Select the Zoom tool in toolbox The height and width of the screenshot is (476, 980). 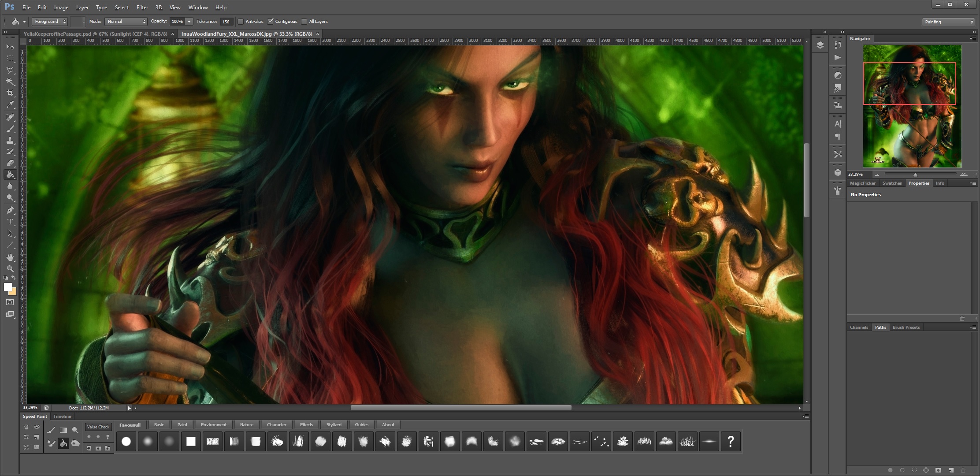point(10,269)
